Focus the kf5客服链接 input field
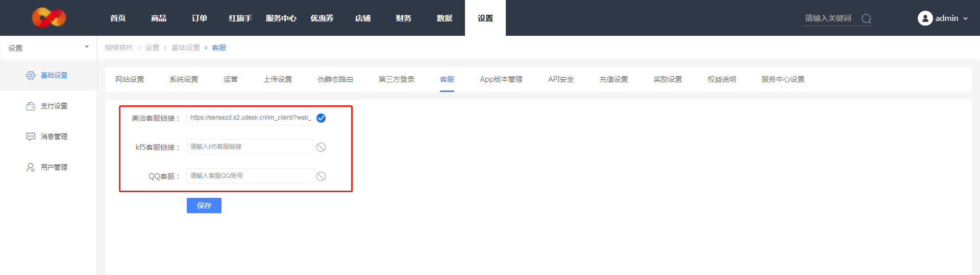This screenshot has height=275, width=980. pyautogui.click(x=250, y=147)
